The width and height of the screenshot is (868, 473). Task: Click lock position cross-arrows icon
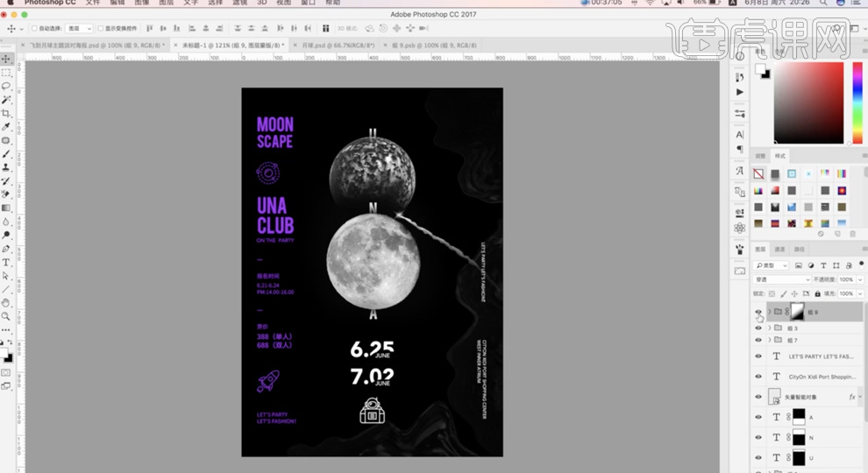(794, 293)
